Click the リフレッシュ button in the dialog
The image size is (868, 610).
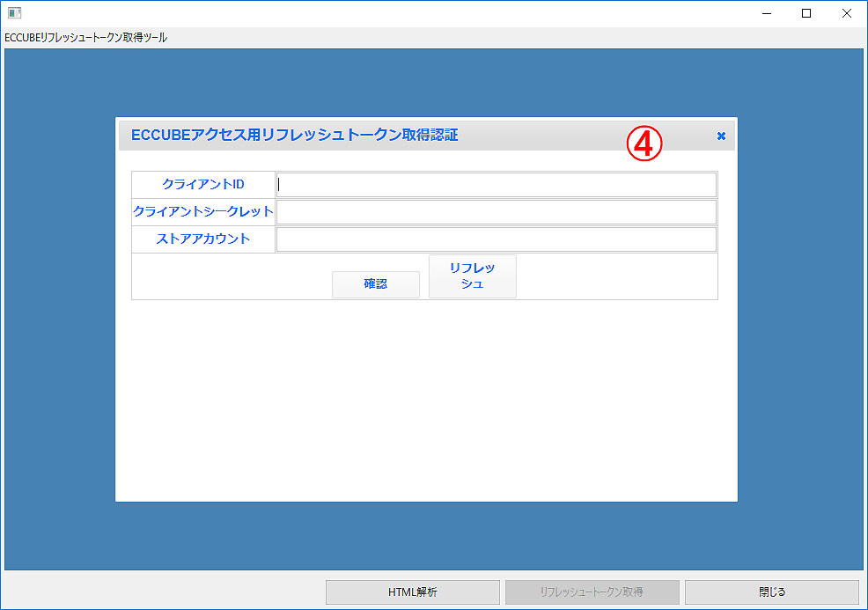pyautogui.click(x=472, y=276)
